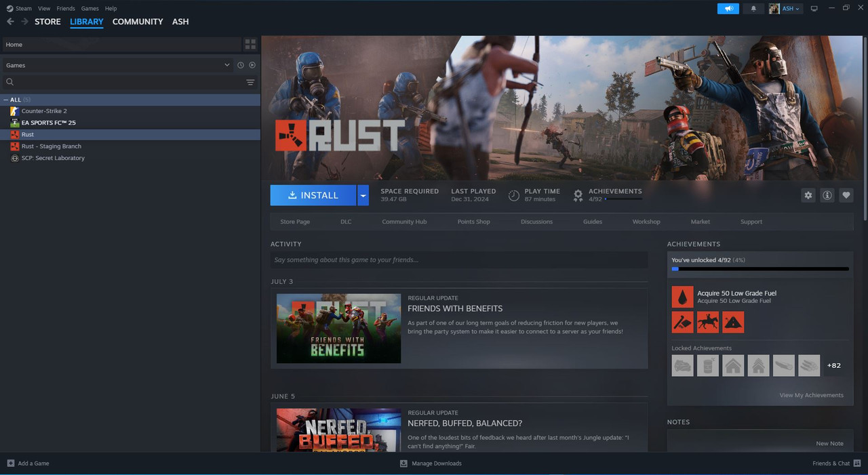868x475 pixels.
Task: Click the achievements progress bar
Action: [x=760, y=269]
